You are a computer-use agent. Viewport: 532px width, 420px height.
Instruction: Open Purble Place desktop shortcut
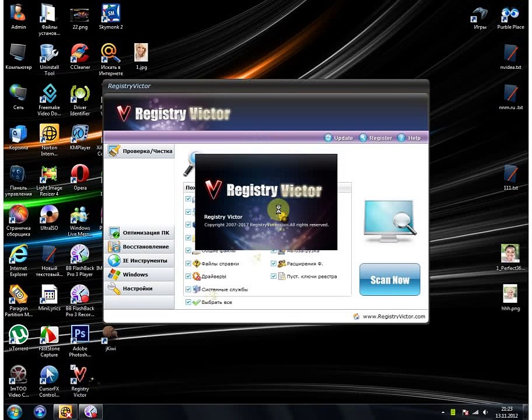coord(510,17)
